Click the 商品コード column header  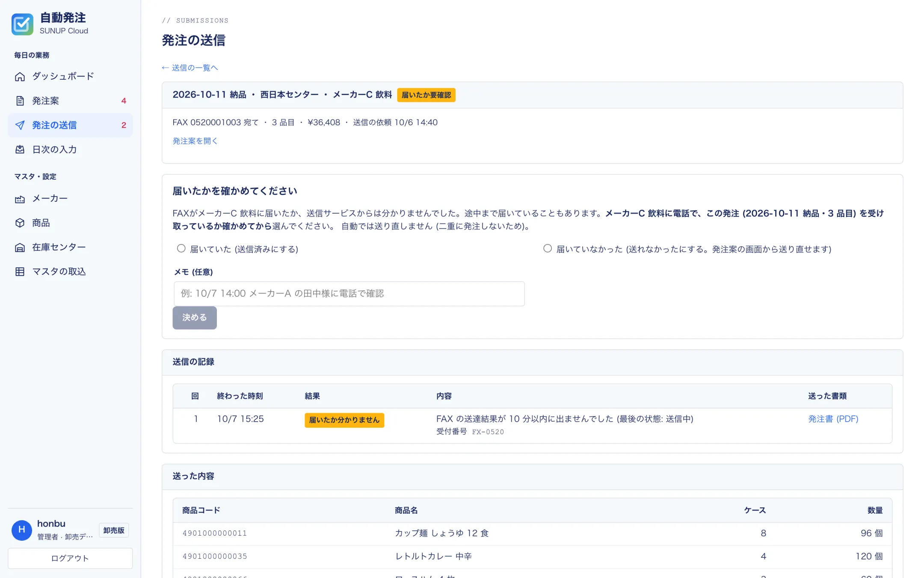[201, 510]
